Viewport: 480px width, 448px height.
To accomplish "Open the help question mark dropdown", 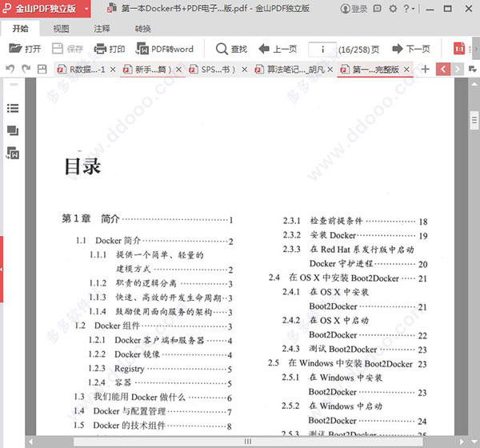I will click(409, 9).
